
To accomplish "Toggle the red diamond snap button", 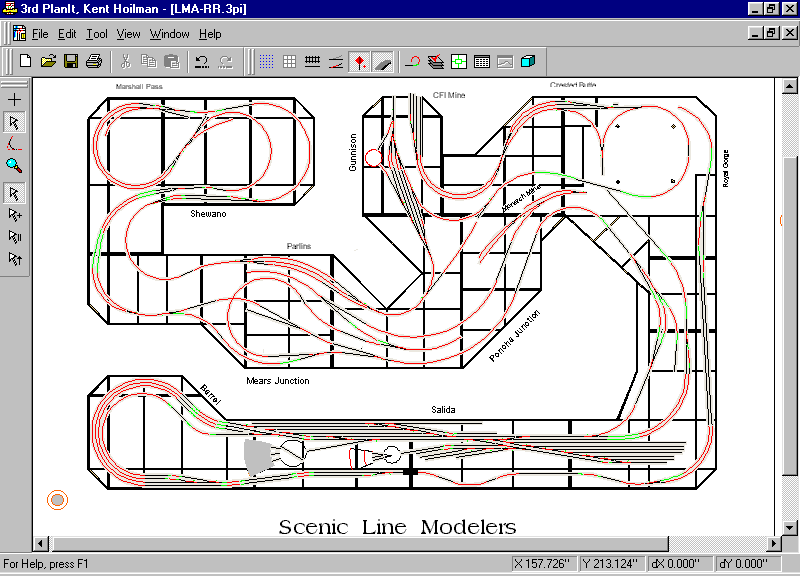I will (x=359, y=61).
